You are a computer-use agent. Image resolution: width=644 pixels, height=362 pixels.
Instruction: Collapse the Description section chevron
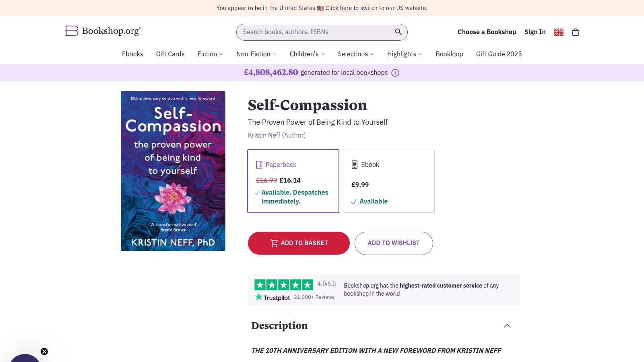(507, 326)
